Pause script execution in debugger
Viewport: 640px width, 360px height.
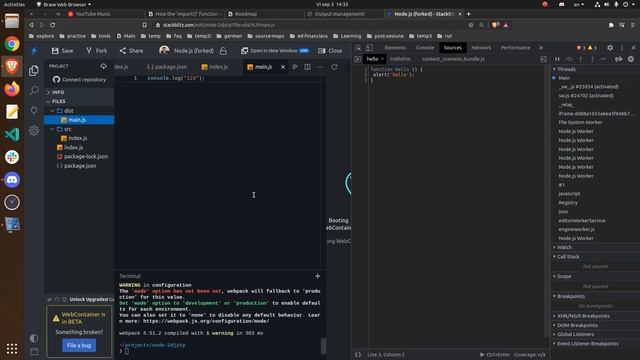point(557,59)
